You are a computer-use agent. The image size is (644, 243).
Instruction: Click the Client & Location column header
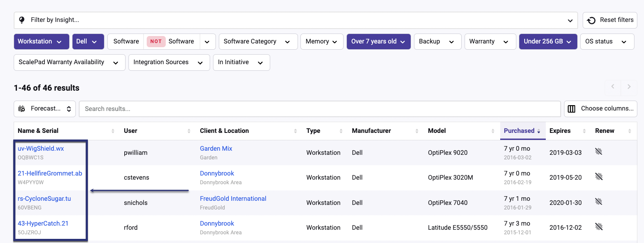click(x=224, y=131)
